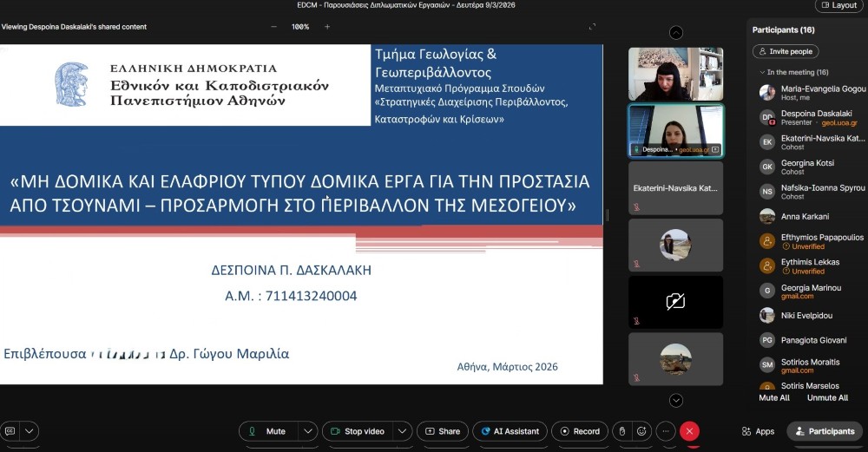Open the emoji reactions icon

click(x=641, y=431)
